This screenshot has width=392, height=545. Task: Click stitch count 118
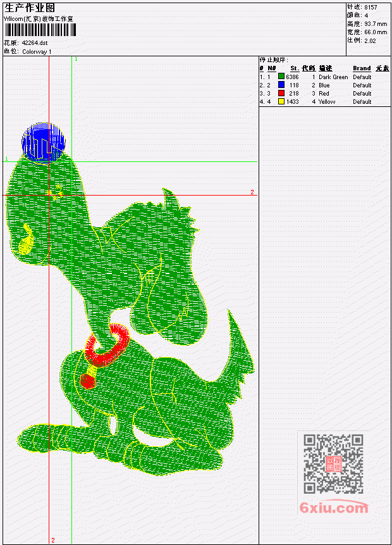(x=294, y=85)
